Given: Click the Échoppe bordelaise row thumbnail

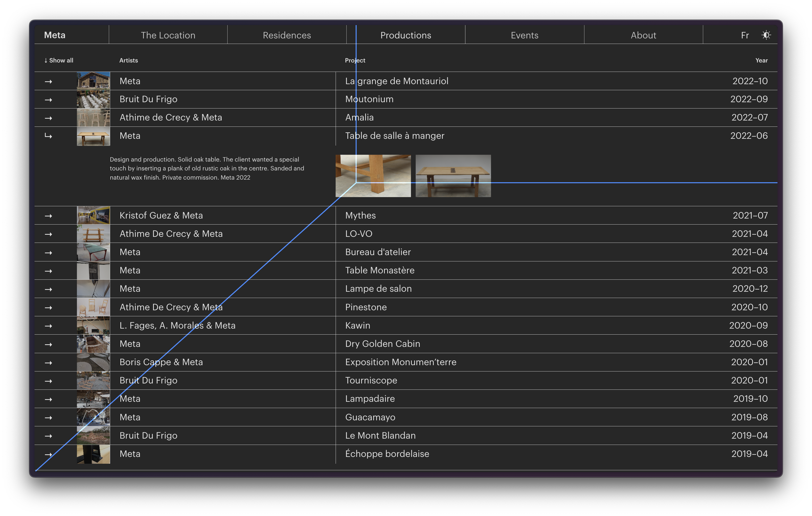Looking at the screenshot, I should pos(93,454).
